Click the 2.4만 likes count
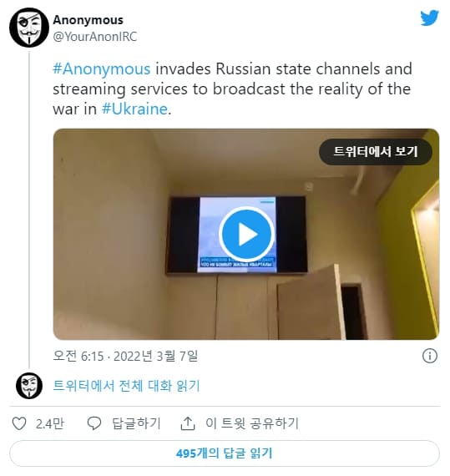 pyautogui.click(x=50, y=423)
